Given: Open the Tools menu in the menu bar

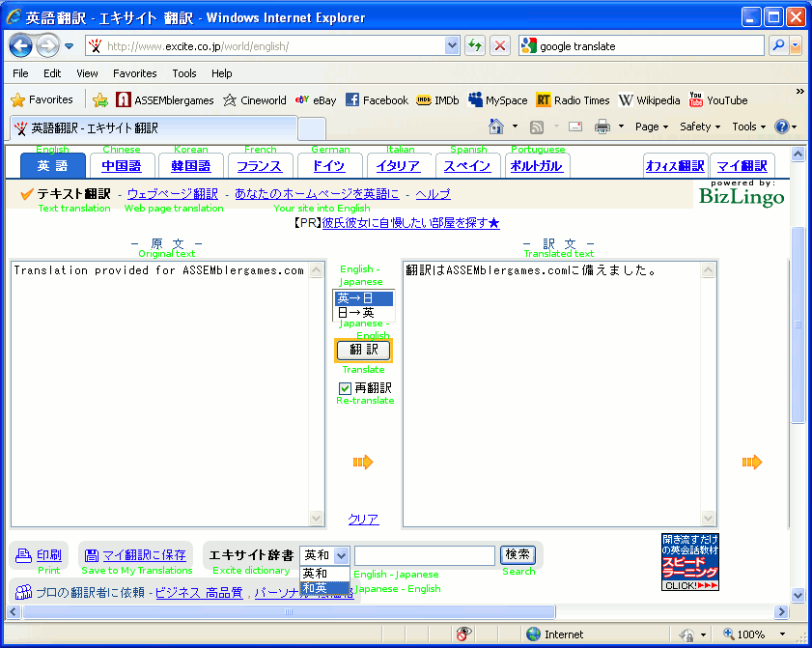Looking at the screenshot, I should pos(184,73).
